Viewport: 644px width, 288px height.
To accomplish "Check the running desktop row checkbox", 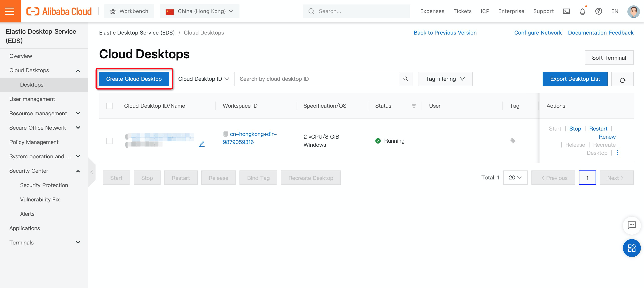I will pyautogui.click(x=109, y=141).
